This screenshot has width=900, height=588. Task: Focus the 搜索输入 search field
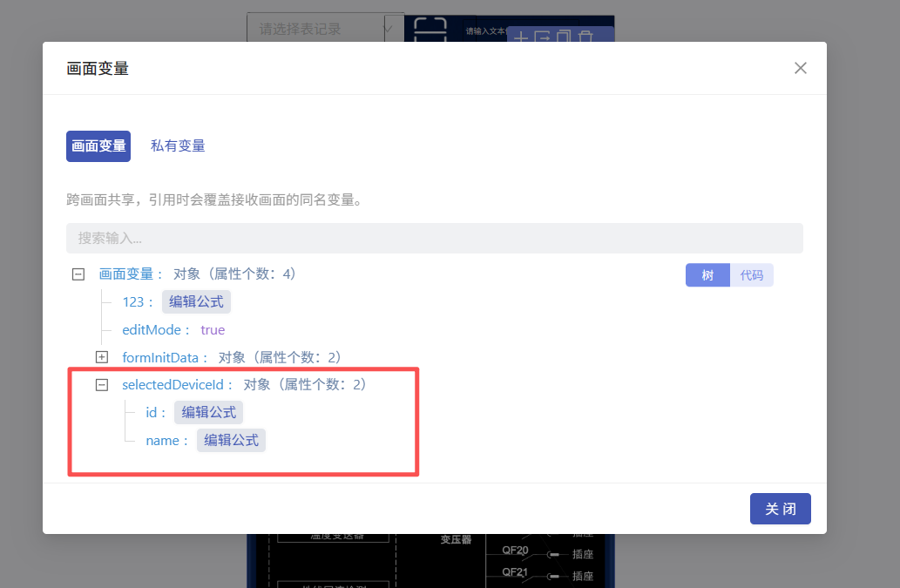click(434, 238)
